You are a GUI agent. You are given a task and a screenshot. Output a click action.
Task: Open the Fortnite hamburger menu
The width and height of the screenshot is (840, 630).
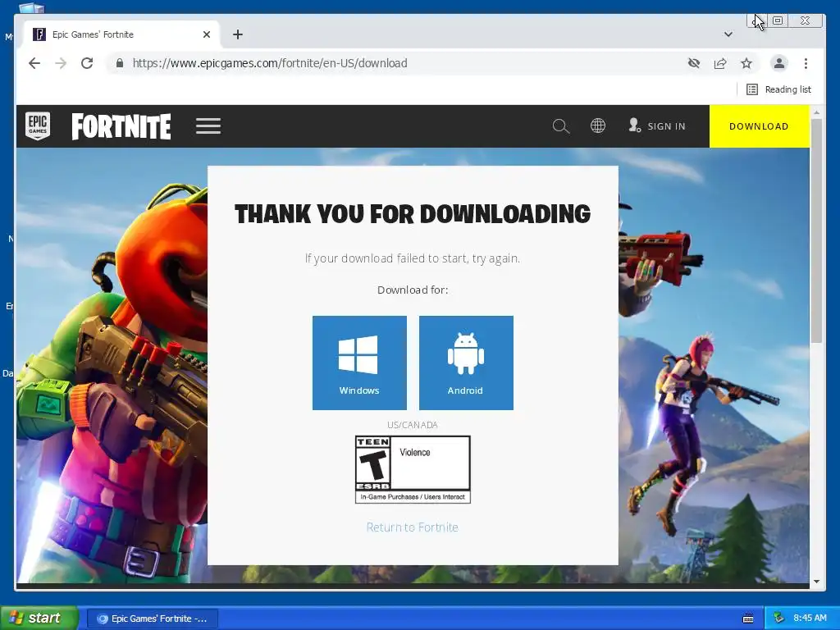208,126
